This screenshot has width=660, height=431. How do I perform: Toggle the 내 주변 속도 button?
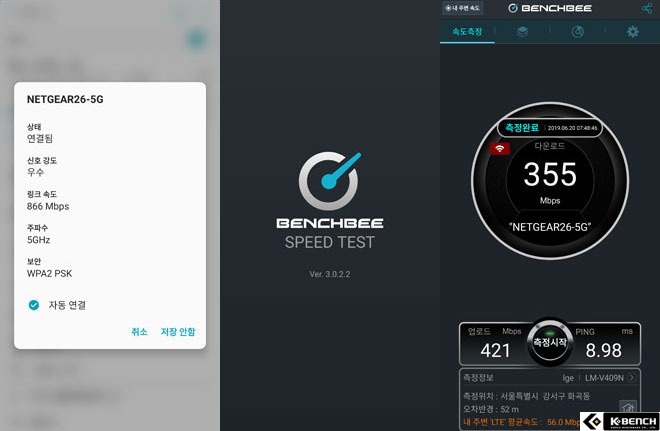pyautogui.click(x=463, y=8)
